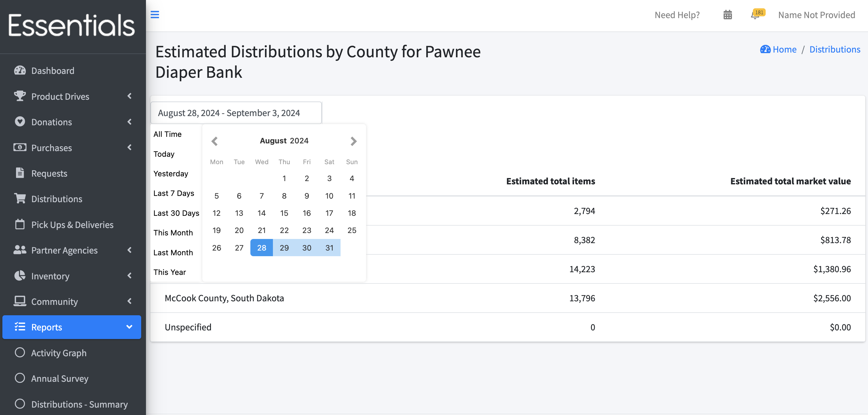Select the Last 7 Days range
Image resolution: width=868 pixels, height=415 pixels.
click(174, 193)
